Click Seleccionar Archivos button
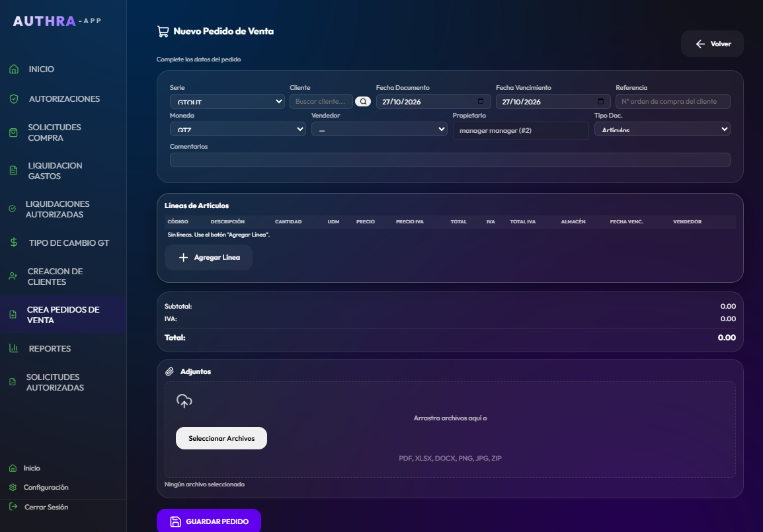The image size is (763, 532). (x=221, y=438)
